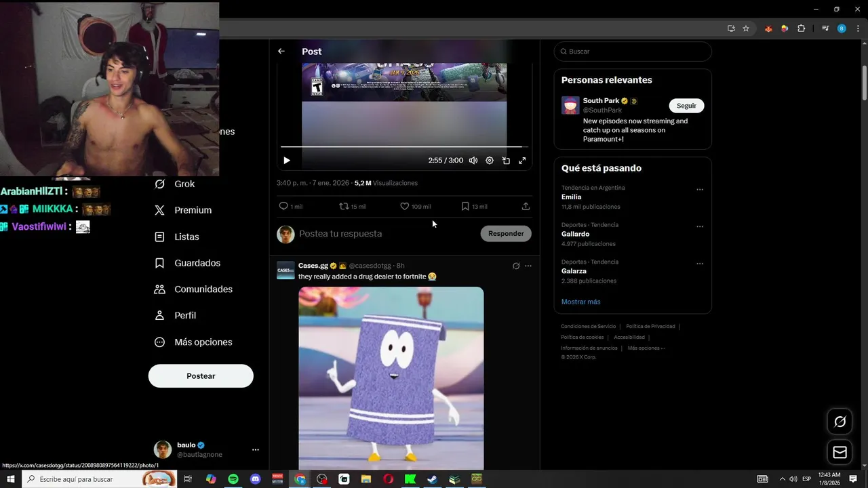
Task: Open the Windows notification center icon
Action: (x=853, y=479)
